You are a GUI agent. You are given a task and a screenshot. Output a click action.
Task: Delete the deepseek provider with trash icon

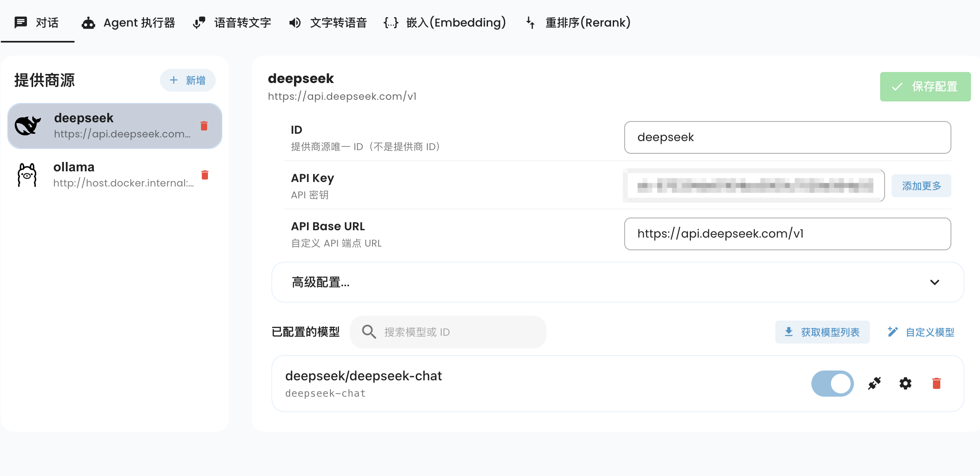click(204, 126)
